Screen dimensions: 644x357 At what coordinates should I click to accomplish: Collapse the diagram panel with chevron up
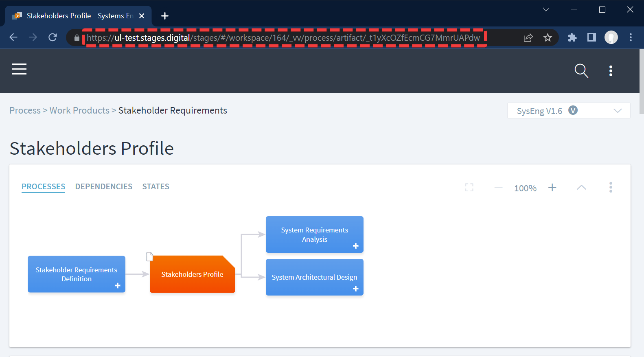coord(581,187)
